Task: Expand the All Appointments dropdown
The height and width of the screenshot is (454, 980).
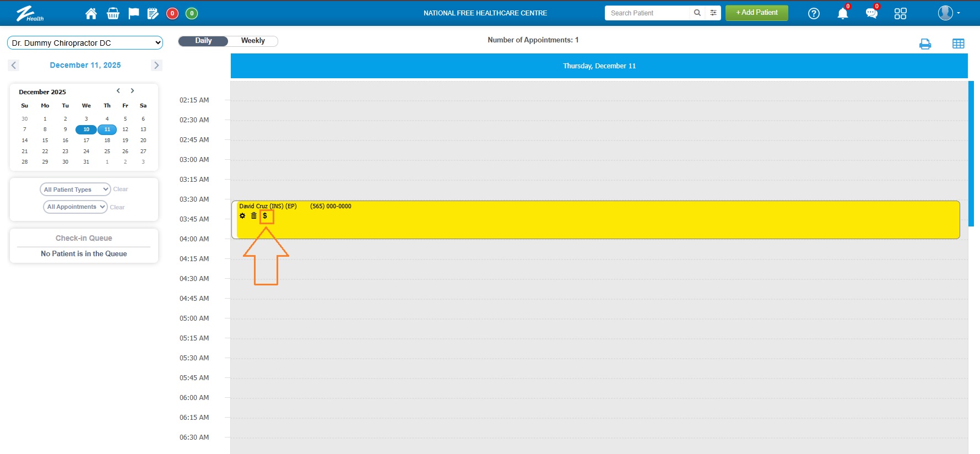Action: tap(75, 207)
